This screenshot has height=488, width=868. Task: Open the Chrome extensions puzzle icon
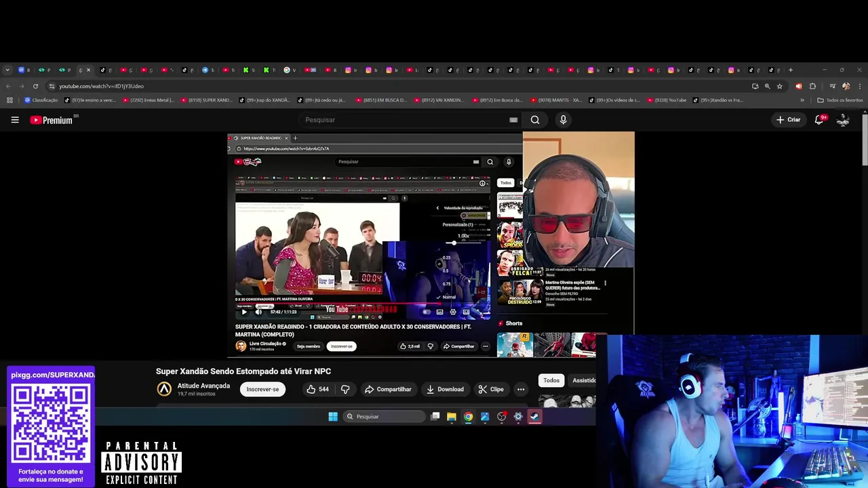812,86
